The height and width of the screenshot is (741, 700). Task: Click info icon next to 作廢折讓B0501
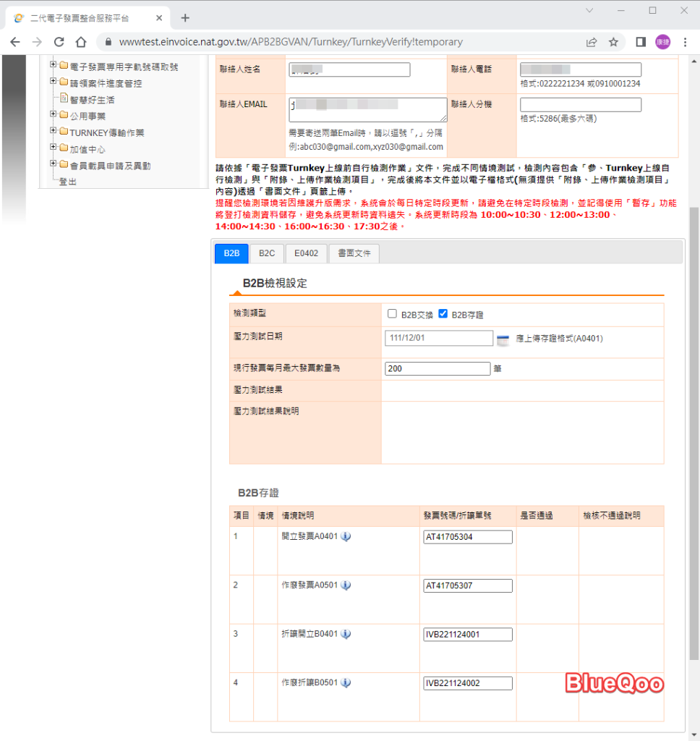click(346, 682)
